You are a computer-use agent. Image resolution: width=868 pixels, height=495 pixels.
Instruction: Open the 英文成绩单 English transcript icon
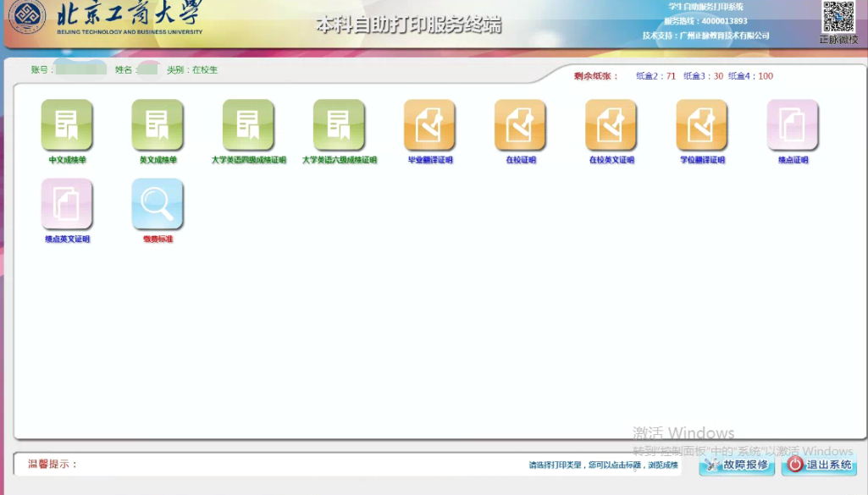158,124
